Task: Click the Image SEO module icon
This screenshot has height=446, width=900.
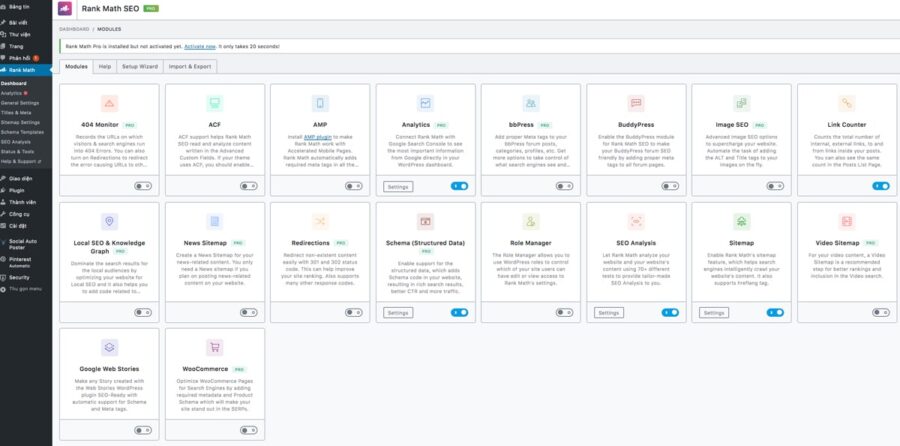Action: pyautogui.click(x=742, y=103)
